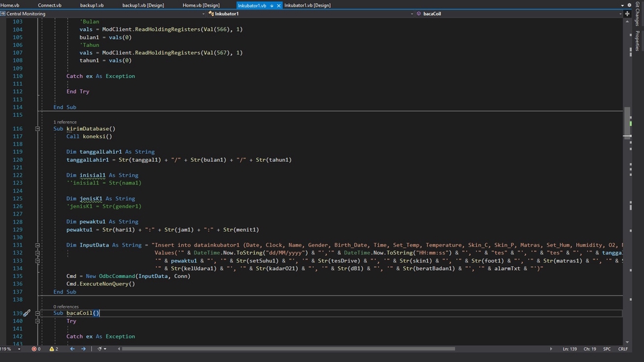
Task: Open backup1.vb [Design] tab
Action: (x=143, y=5)
